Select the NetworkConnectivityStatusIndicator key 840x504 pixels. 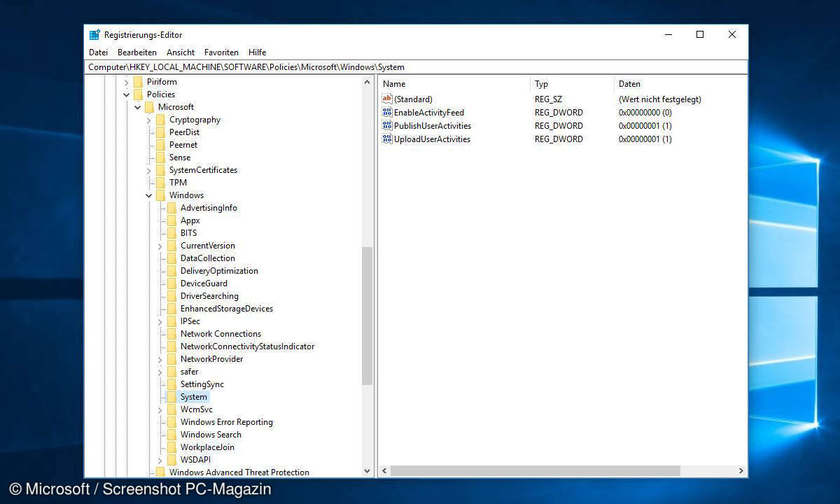pyautogui.click(x=247, y=346)
